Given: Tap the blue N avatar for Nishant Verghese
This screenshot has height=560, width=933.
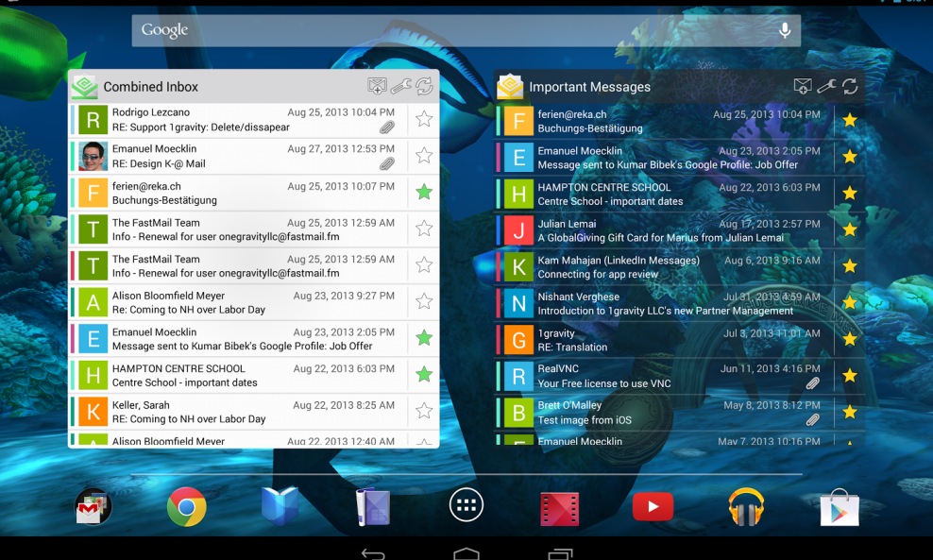Looking at the screenshot, I should point(518,303).
